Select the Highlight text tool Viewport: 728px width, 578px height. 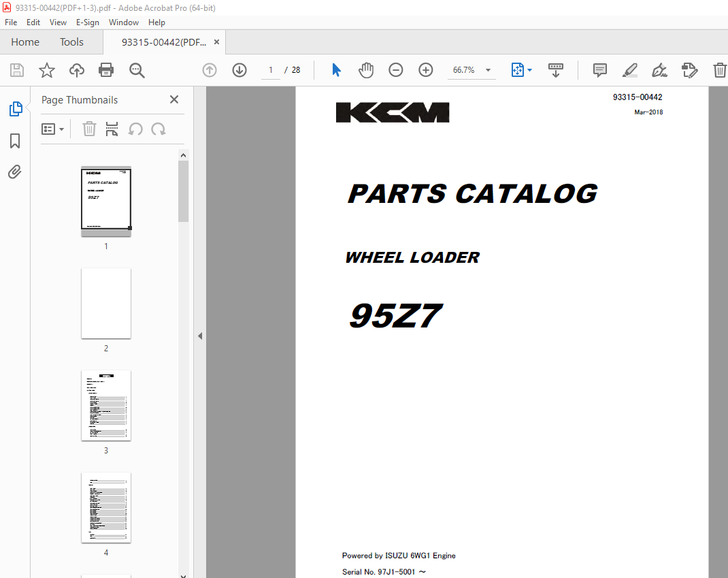coord(629,70)
